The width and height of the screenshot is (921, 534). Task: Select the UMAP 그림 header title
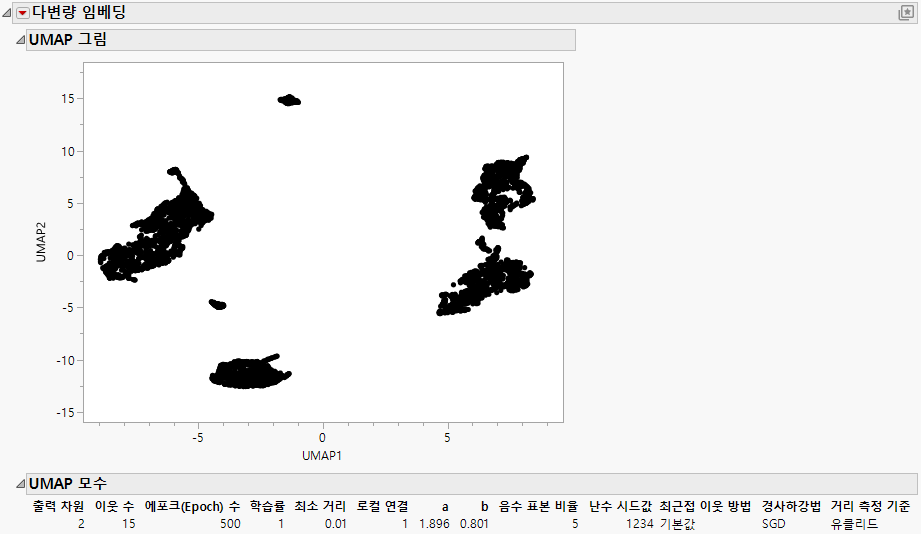coord(68,40)
